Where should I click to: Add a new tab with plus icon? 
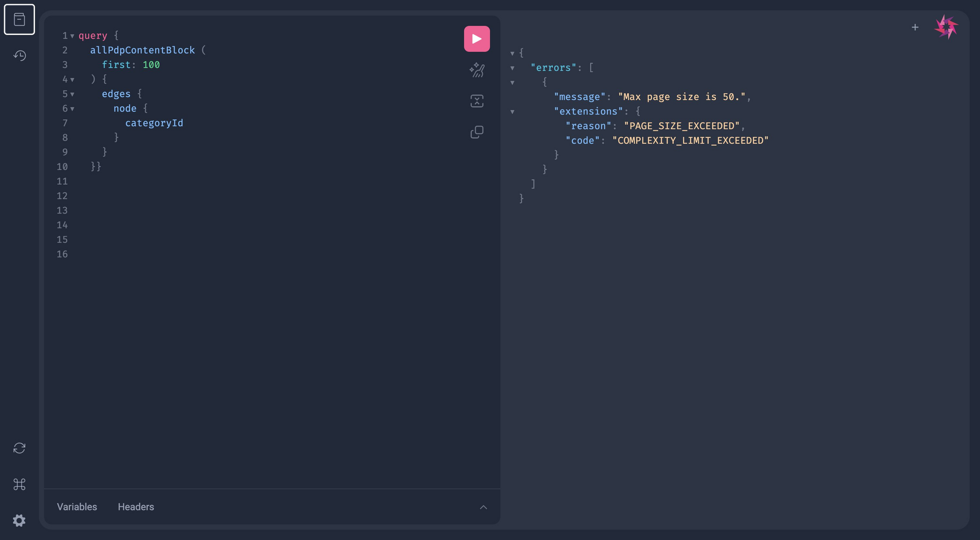[914, 28]
